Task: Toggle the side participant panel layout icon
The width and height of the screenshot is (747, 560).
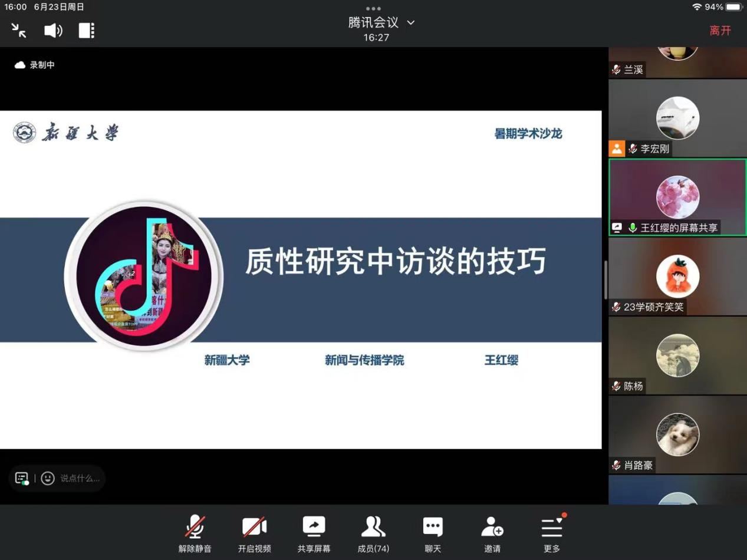Action: [x=87, y=31]
